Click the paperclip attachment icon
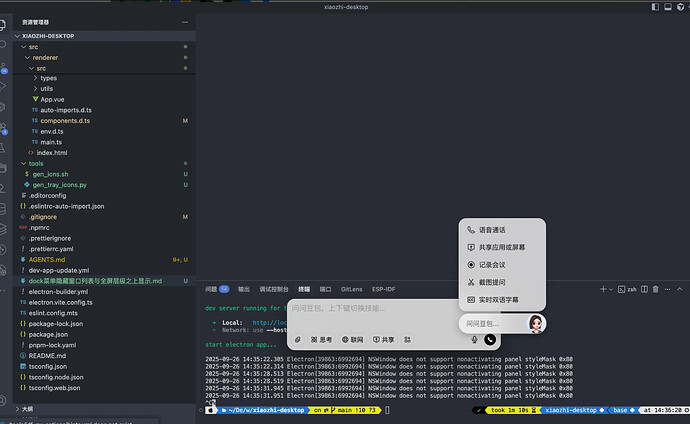Viewport: 690px width, 424px height. (298, 340)
